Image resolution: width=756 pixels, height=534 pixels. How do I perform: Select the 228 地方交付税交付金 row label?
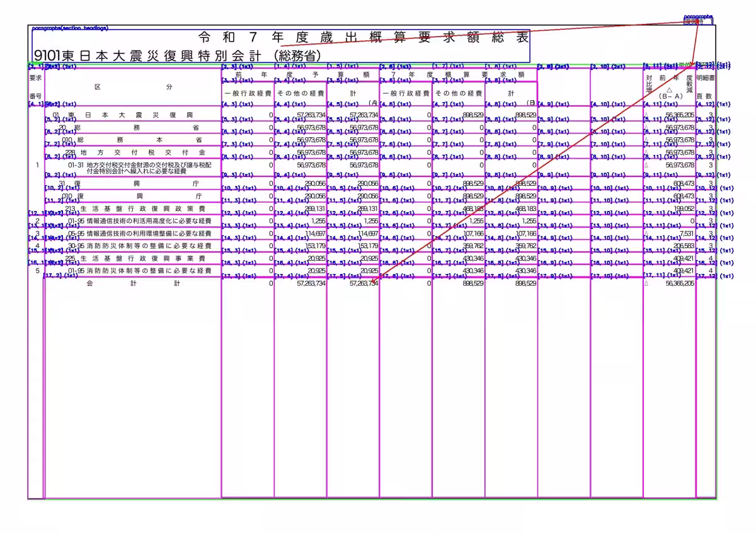pos(132,152)
